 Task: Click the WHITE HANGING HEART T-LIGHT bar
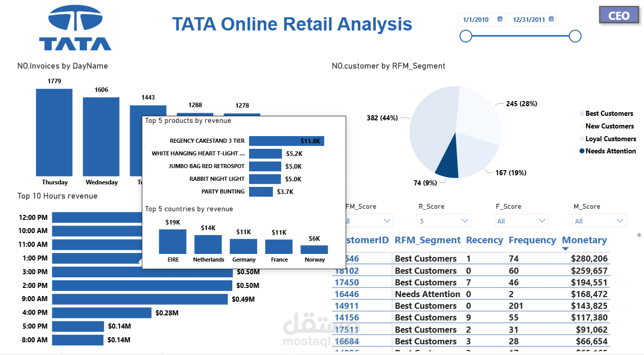[265, 153]
